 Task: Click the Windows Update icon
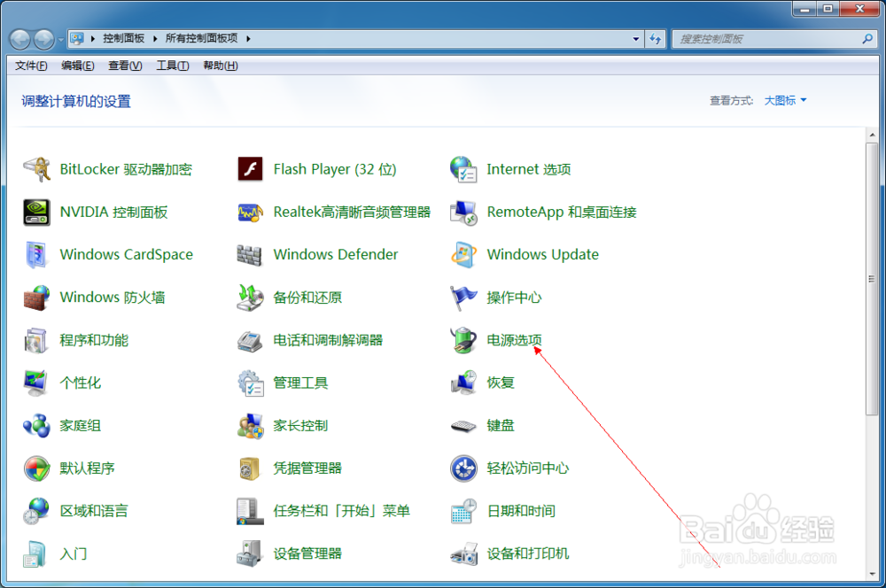pyautogui.click(x=464, y=255)
